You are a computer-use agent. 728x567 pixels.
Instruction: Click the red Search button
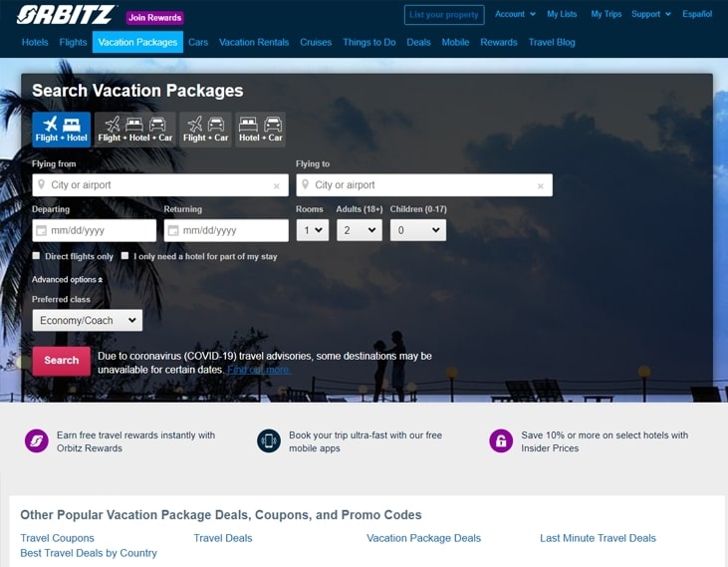pos(62,361)
